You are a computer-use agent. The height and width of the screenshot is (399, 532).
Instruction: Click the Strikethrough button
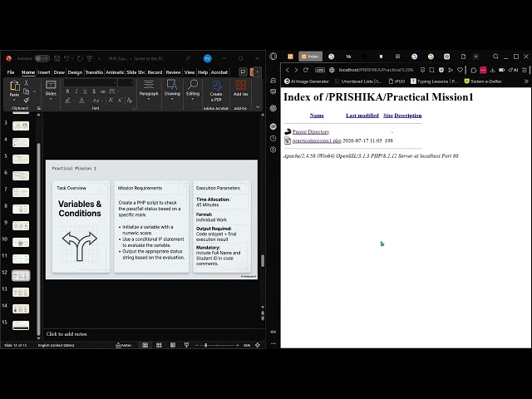102,91
